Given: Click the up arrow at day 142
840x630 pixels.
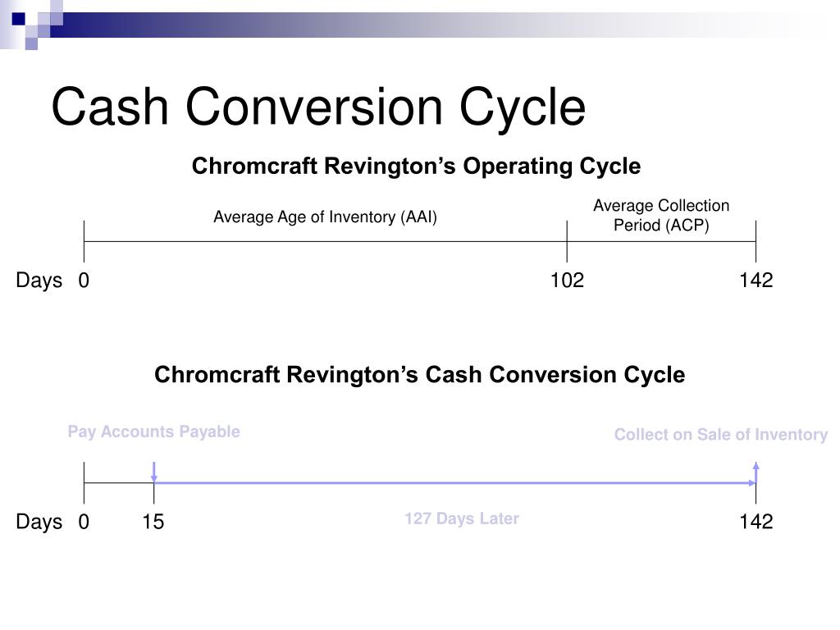Looking at the screenshot, I should (x=756, y=472).
